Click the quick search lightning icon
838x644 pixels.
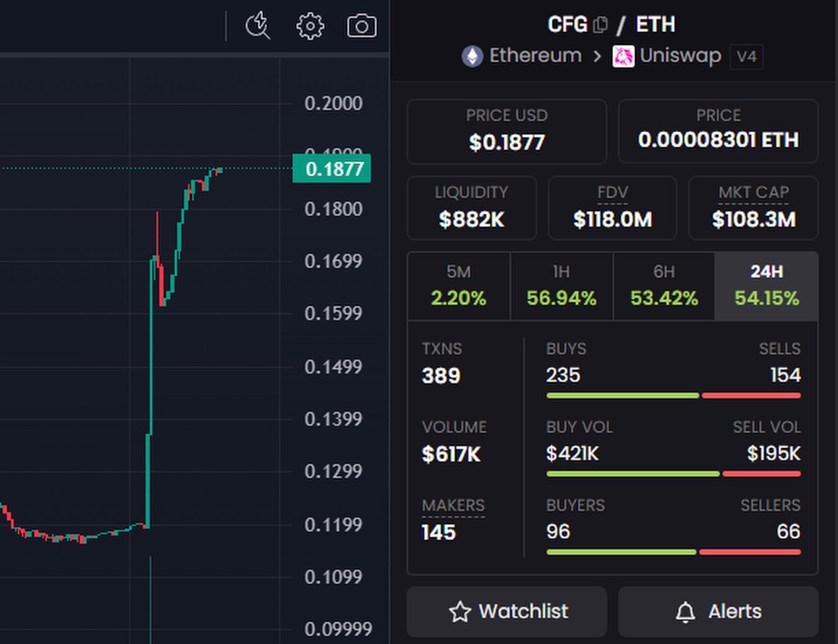click(257, 26)
